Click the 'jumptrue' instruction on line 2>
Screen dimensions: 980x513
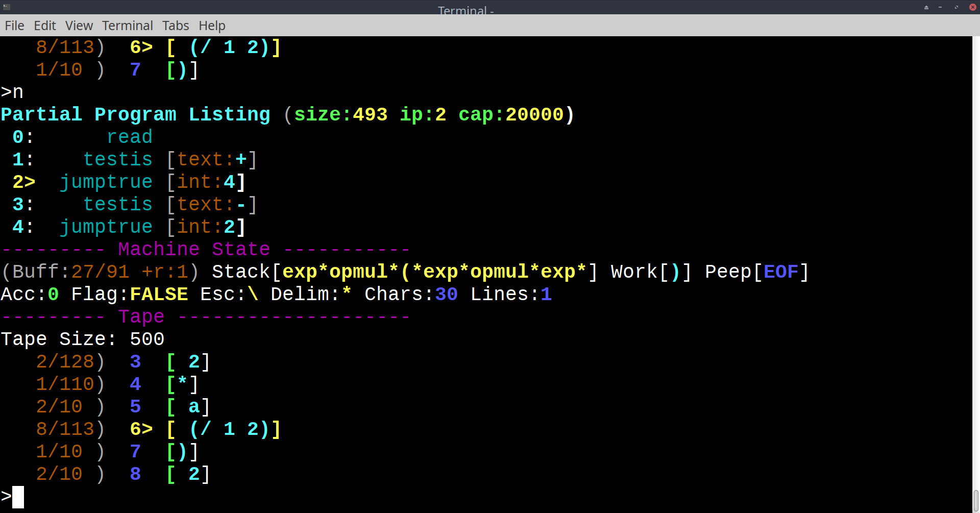pyautogui.click(x=106, y=182)
